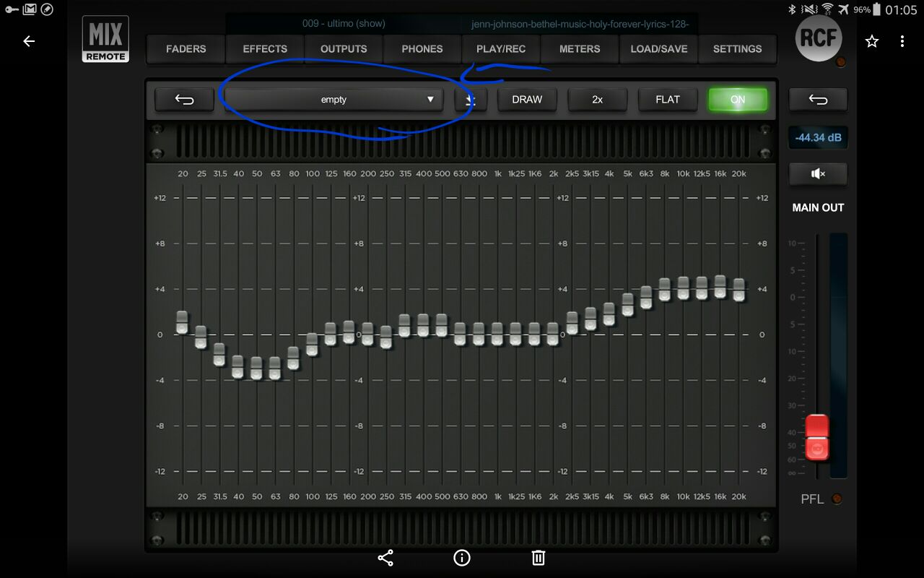
Task: Click the 125 Hz EQ band slider
Action: pyautogui.click(x=331, y=334)
